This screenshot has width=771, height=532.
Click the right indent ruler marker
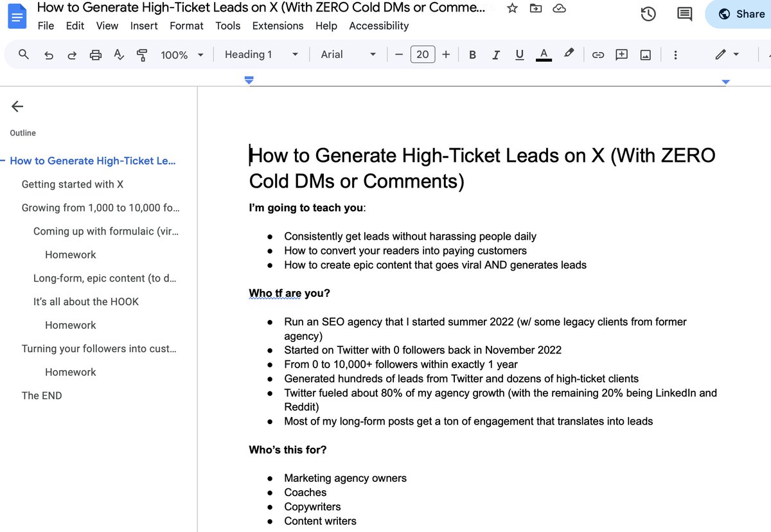tap(726, 82)
